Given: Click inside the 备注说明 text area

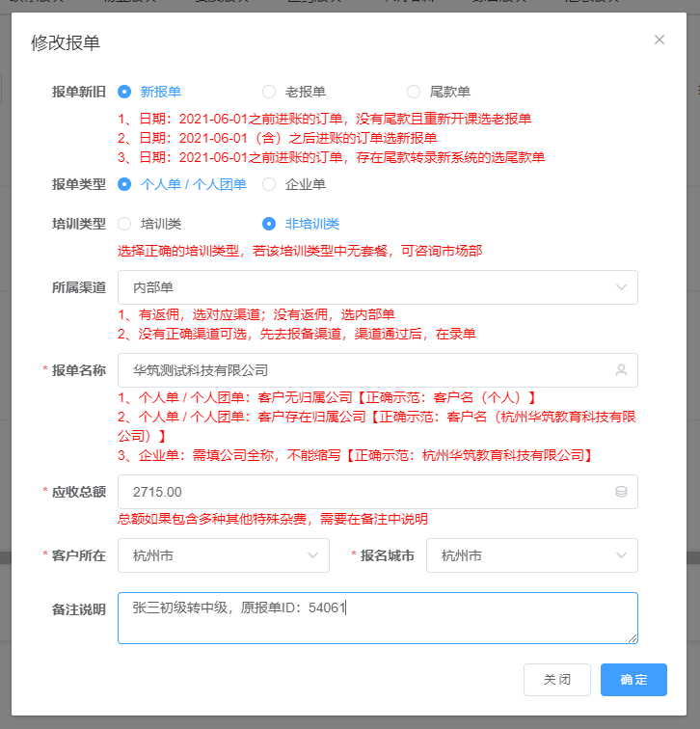Looking at the screenshot, I should 376,617.
